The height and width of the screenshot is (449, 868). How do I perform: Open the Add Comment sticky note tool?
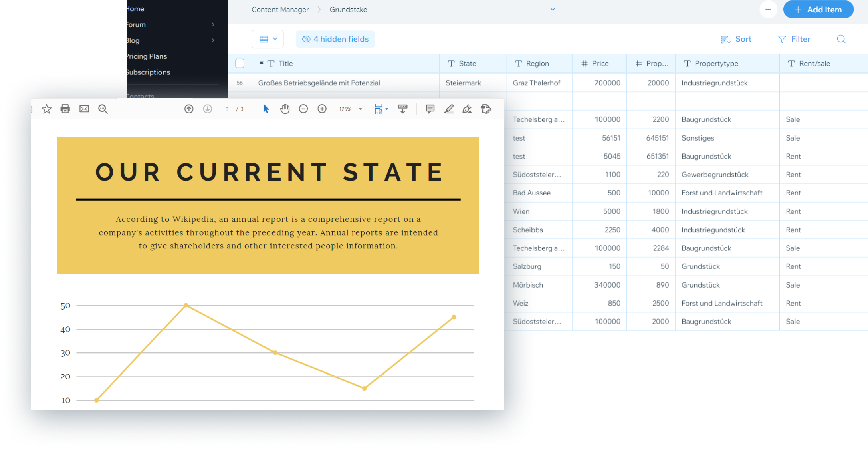[430, 109]
